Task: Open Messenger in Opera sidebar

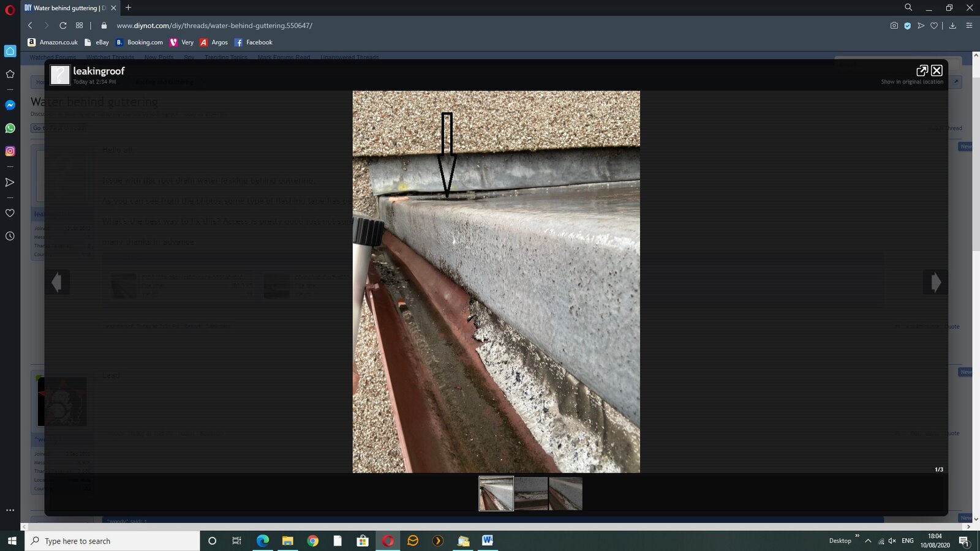Action: tap(10, 105)
